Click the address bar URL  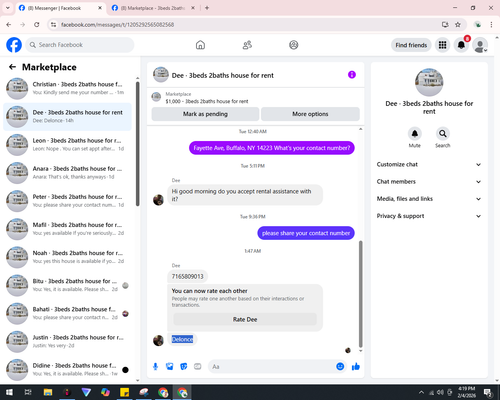117,25
